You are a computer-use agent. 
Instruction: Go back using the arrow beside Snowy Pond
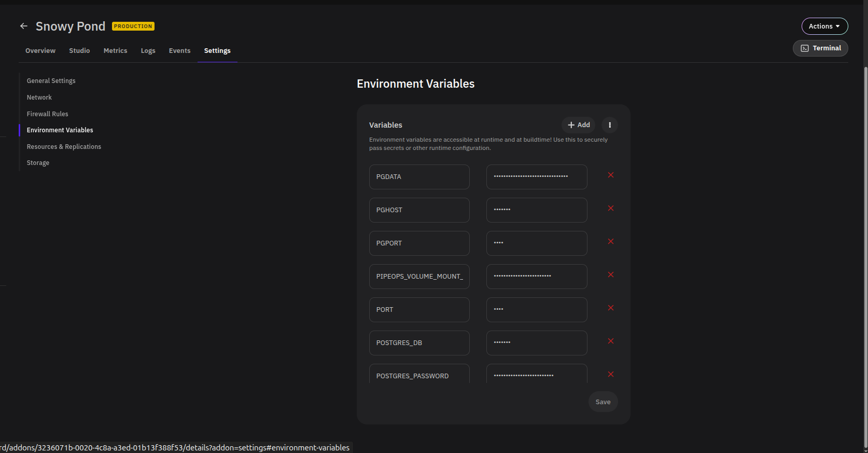tap(24, 26)
